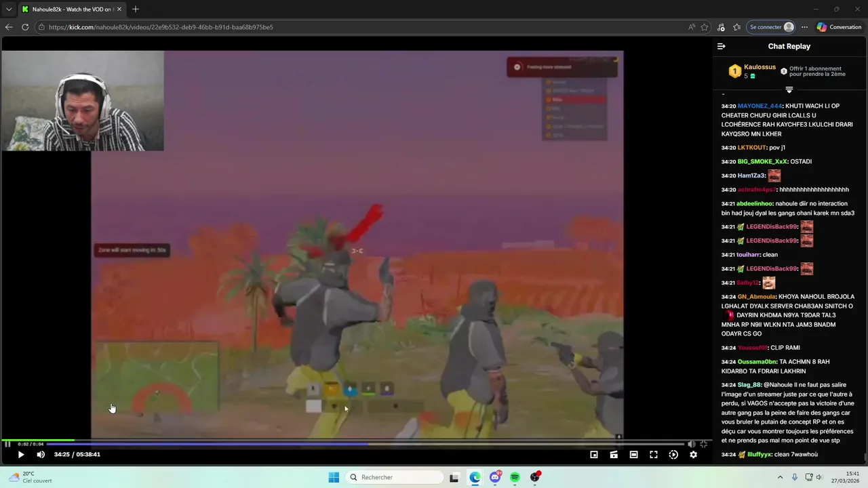Play the VOD with the play button
This screenshot has width=868, height=488.
click(21, 455)
